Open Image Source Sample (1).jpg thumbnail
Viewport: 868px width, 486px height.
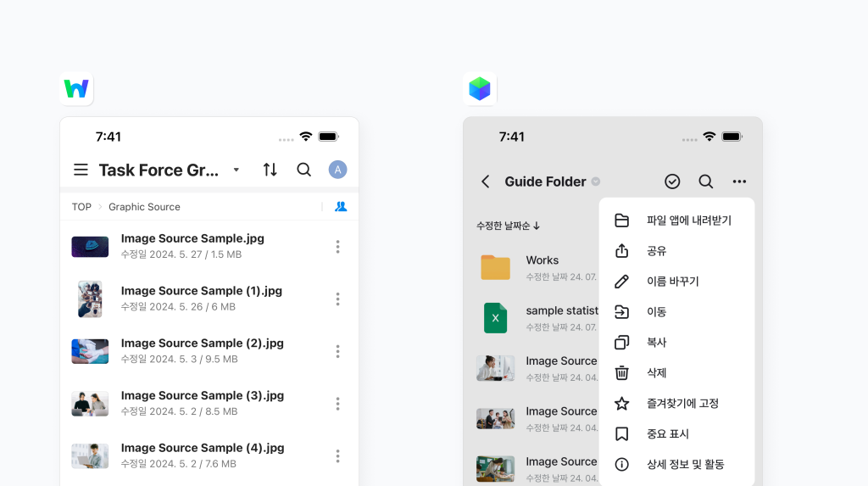[x=90, y=299]
